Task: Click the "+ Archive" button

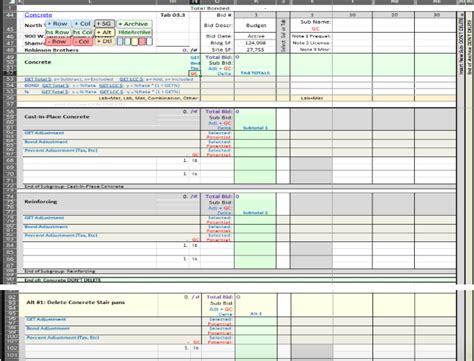Action: (x=134, y=24)
